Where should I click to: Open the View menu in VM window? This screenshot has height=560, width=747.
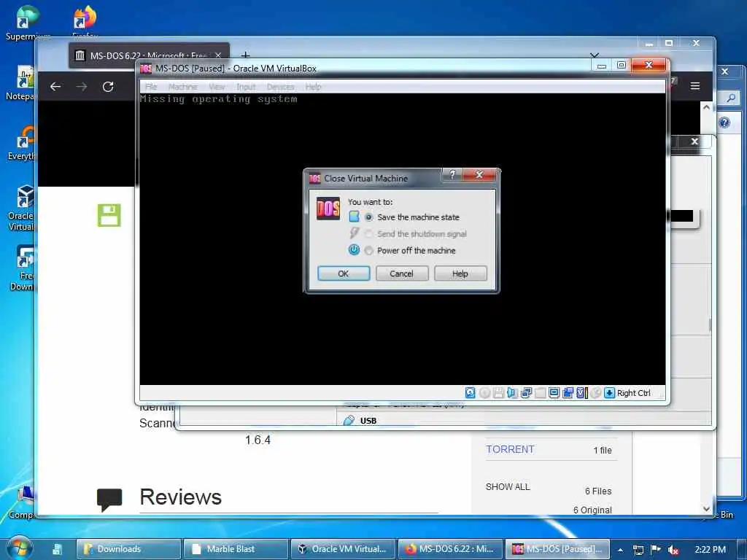217,87
